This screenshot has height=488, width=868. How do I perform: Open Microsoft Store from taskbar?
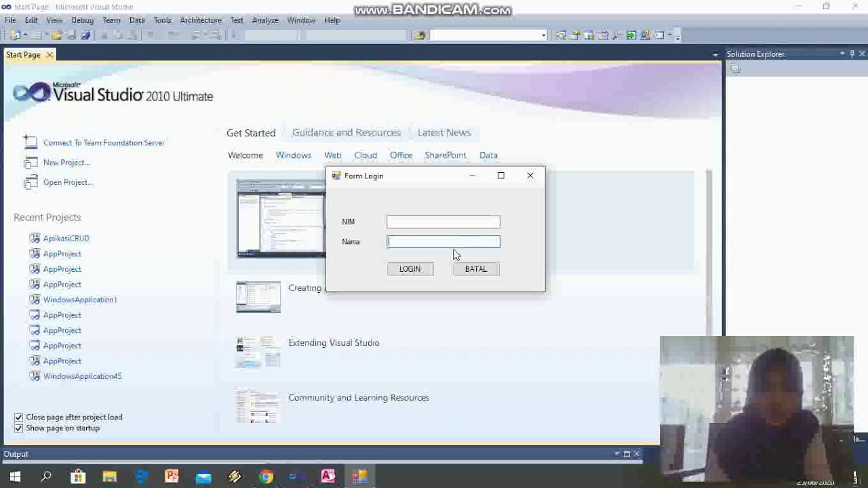click(78, 476)
